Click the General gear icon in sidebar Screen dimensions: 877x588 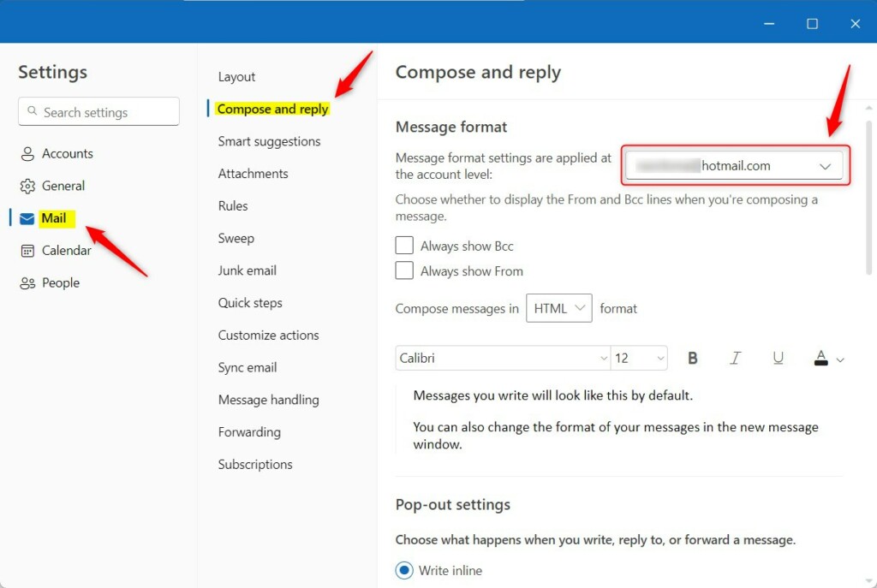(27, 186)
